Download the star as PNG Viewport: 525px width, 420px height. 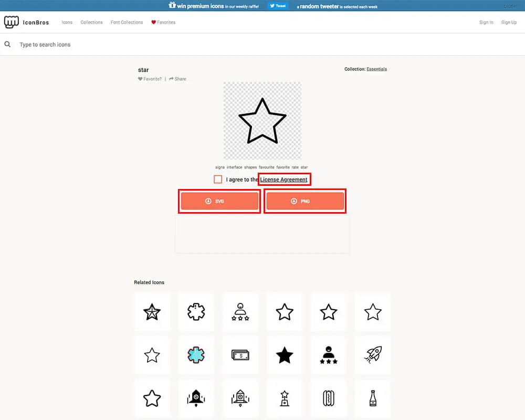tap(305, 201)
